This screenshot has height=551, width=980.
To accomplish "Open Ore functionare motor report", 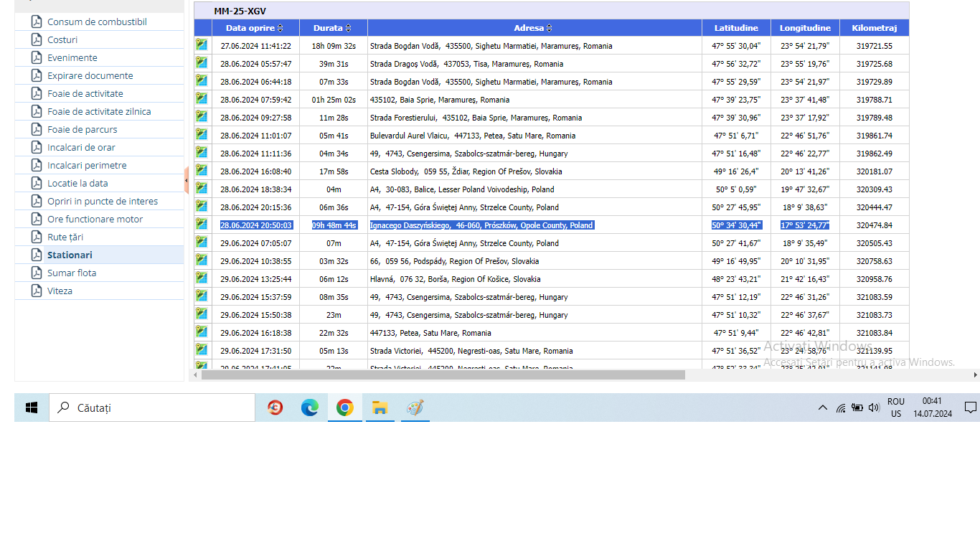I will tap(95, 219).
